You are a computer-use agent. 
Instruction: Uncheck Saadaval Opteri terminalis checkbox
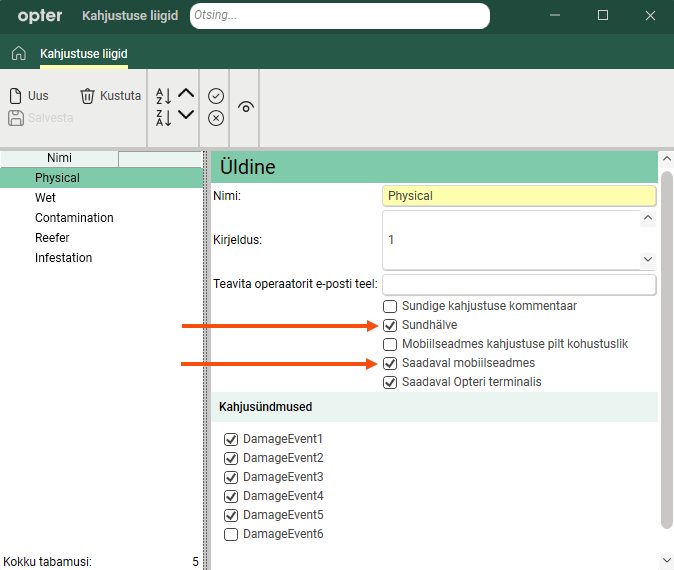tap(390, 382)
